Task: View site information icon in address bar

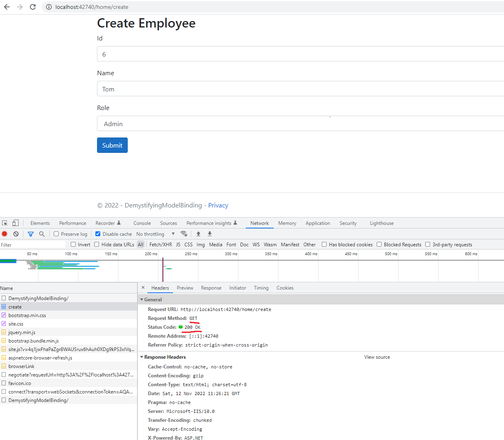Action: point(49,7)
